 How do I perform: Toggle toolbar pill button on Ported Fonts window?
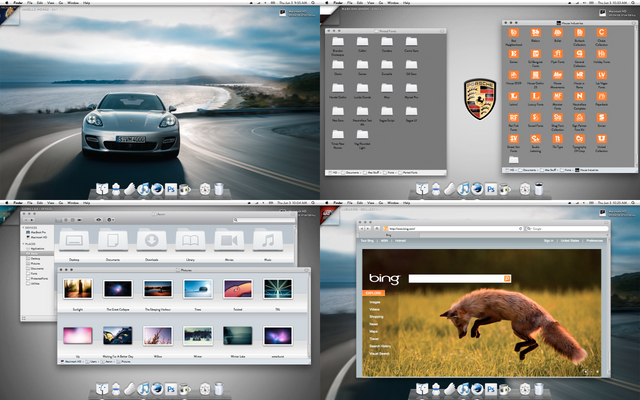pos(442,31)
